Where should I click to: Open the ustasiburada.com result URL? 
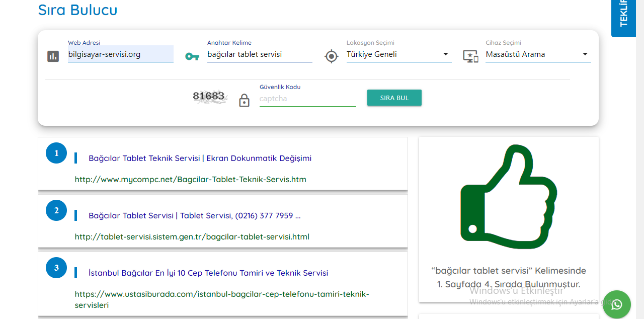[x=222, y=299]
